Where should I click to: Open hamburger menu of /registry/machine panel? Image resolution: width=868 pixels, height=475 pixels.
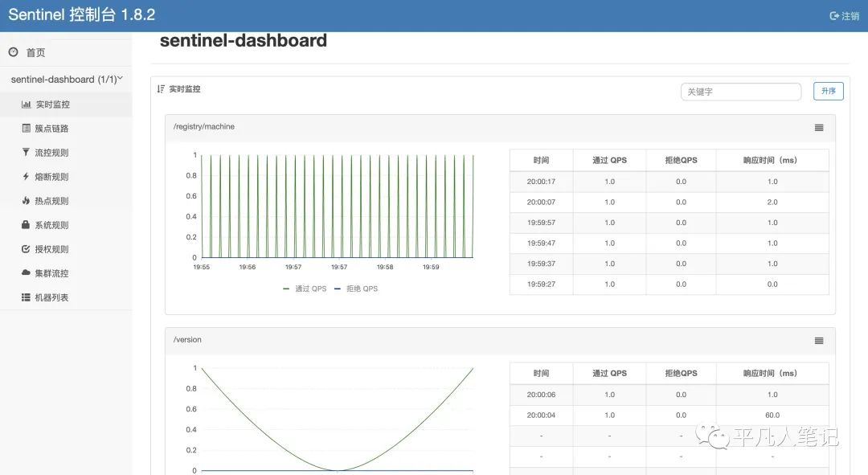pyautogui.click(x=819, y=127)
